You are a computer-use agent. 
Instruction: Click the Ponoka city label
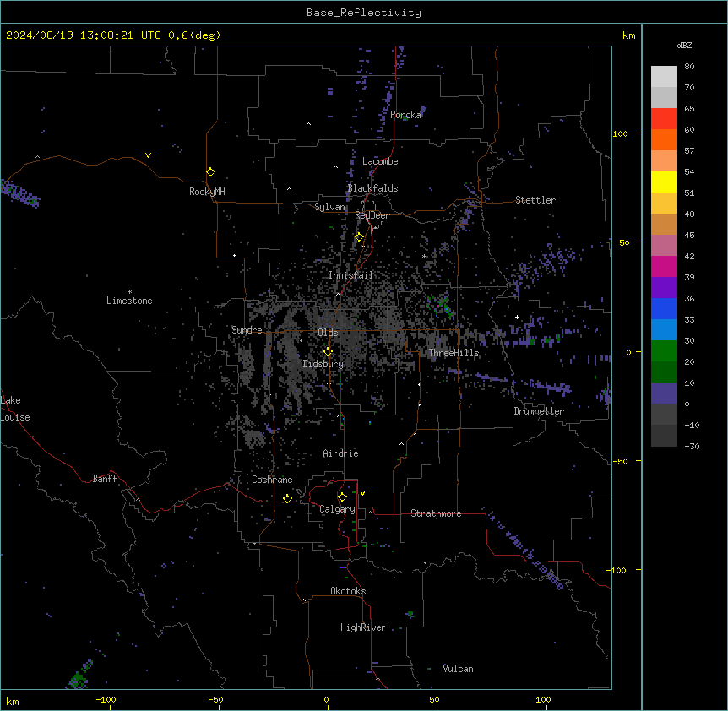(x=405, y=115)
